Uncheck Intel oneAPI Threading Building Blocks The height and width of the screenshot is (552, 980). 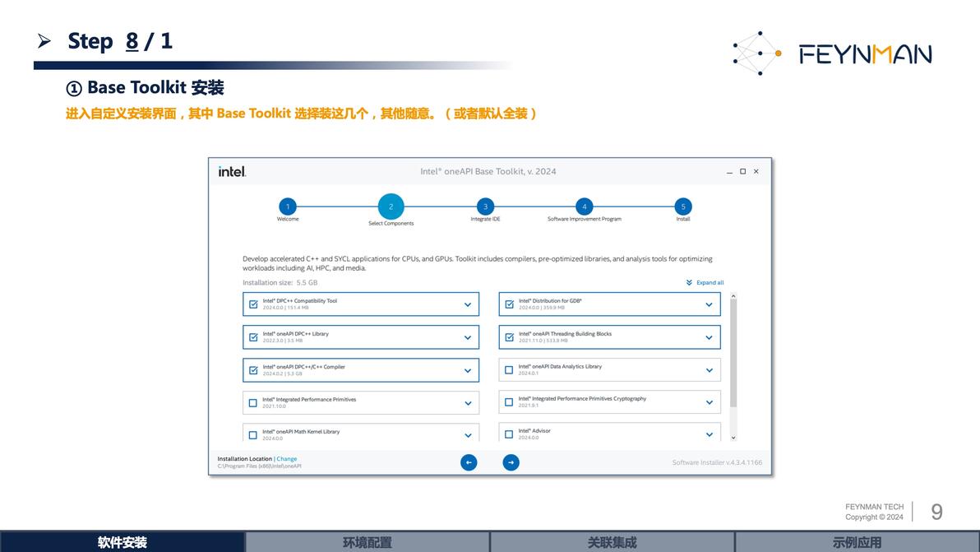pyautogui.click(x=510, y=337)
